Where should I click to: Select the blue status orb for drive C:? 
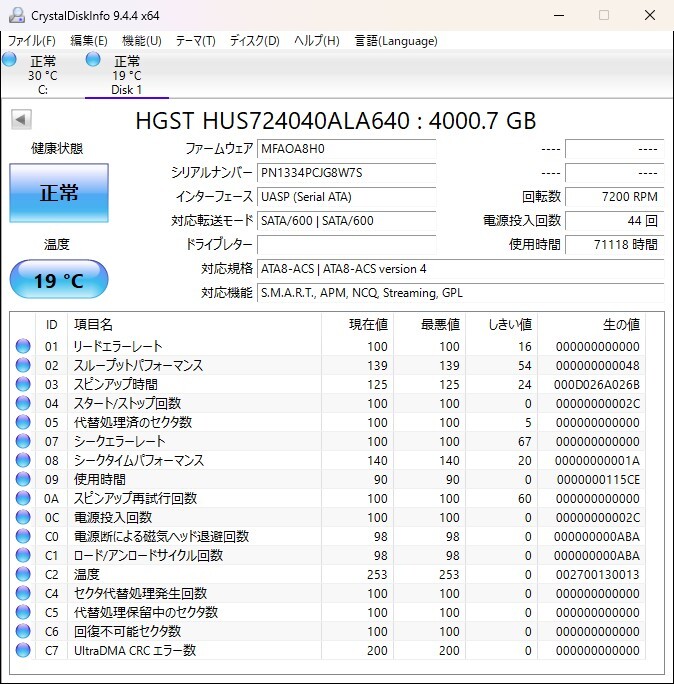(9, 59)
